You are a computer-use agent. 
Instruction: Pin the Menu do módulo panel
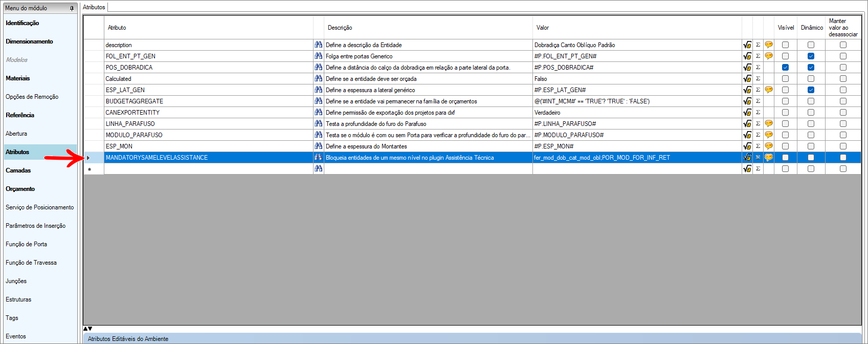click(72, 8)
